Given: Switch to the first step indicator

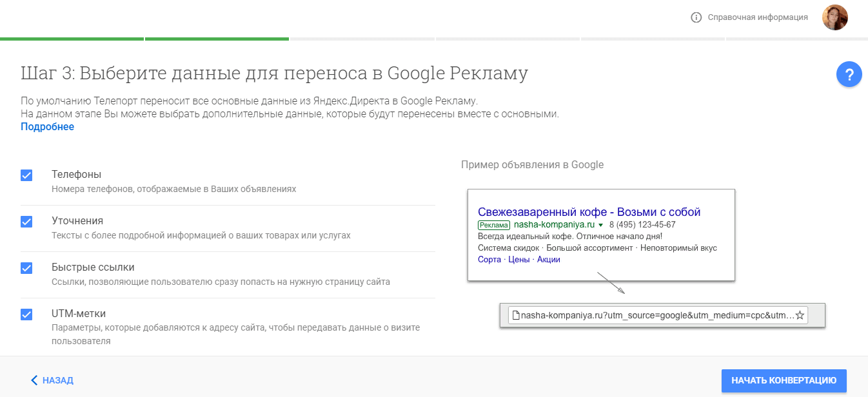Looking at the screenshot, I should 72,38.
